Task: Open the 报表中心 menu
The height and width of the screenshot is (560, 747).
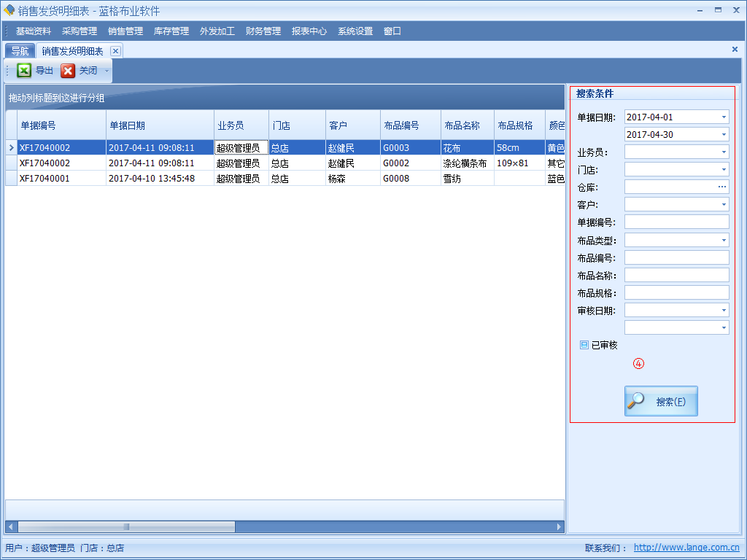Action: coord(309,31)
